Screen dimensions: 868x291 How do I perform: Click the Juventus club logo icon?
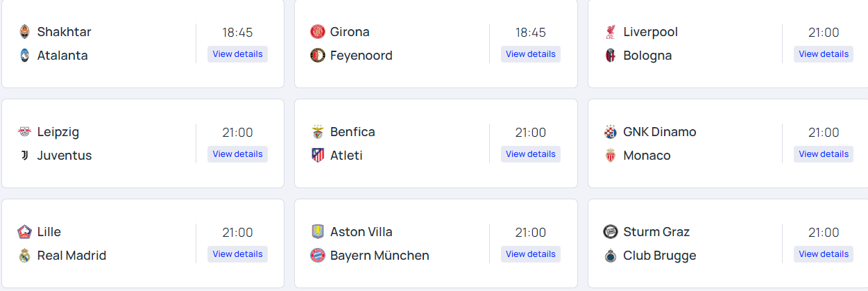point(25,156)
